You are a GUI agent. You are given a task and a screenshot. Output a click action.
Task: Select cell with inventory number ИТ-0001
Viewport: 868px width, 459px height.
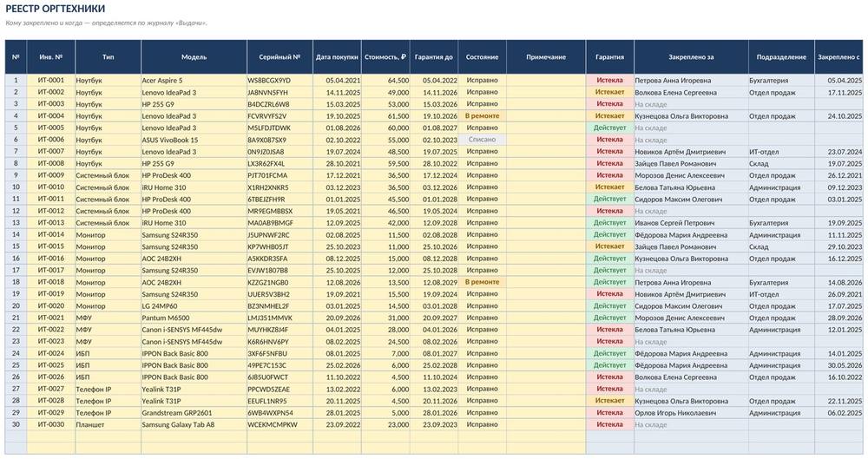51,81
